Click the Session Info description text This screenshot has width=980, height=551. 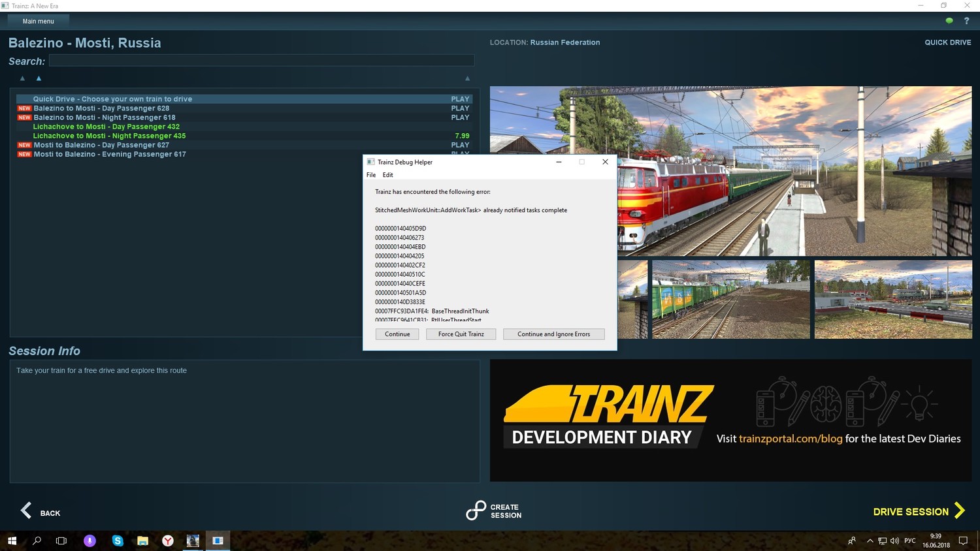(x=101, y=370)
